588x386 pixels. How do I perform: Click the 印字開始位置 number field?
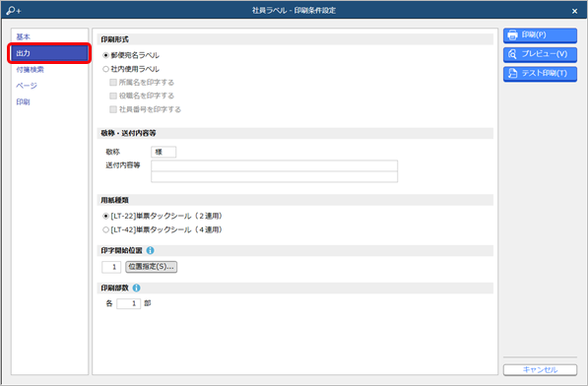point(111,267)
